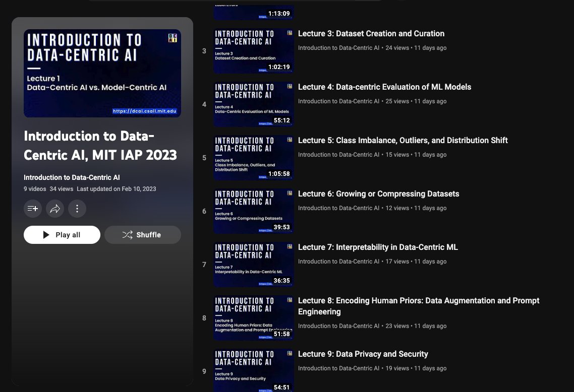
Task: Click the '24 views' text for Lecture 3
Action: click(397, 48)
